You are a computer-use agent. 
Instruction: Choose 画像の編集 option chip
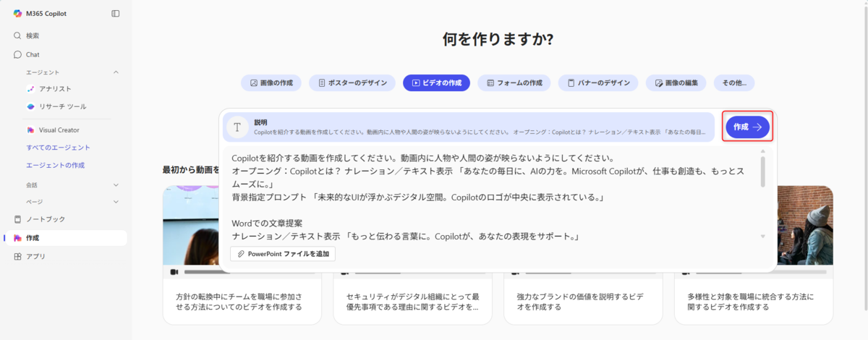tap(676, 82)
